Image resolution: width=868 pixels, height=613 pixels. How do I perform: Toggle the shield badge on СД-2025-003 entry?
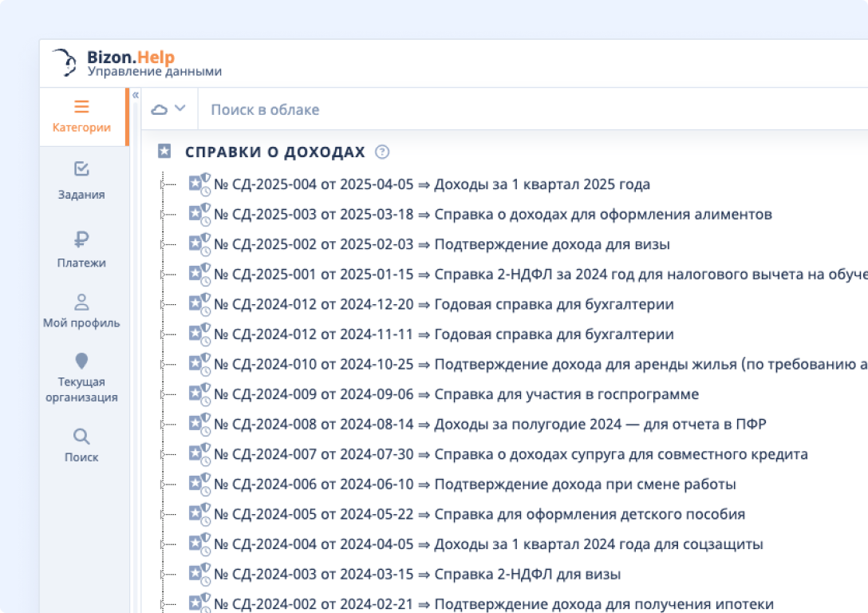click(x=205, y=209)
